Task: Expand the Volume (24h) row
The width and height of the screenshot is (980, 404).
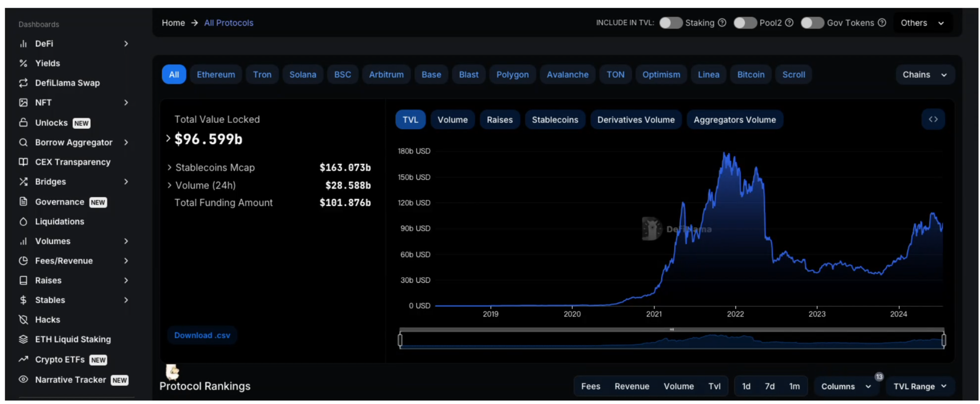Action: [x=169, y=185]
